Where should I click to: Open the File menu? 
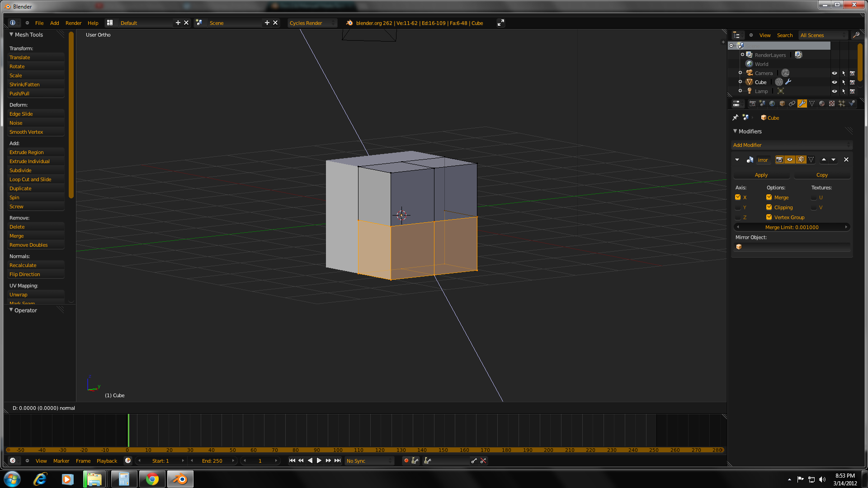click(39, 23)
